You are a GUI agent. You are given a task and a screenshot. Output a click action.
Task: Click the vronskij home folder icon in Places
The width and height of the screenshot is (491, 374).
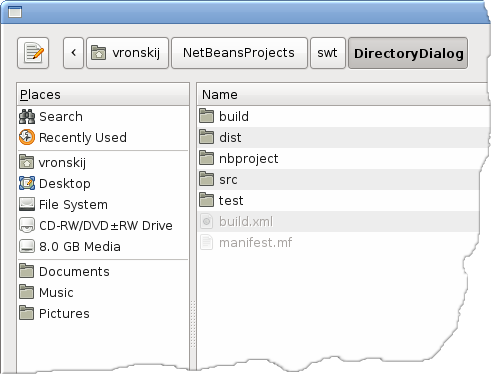[27, 162]
